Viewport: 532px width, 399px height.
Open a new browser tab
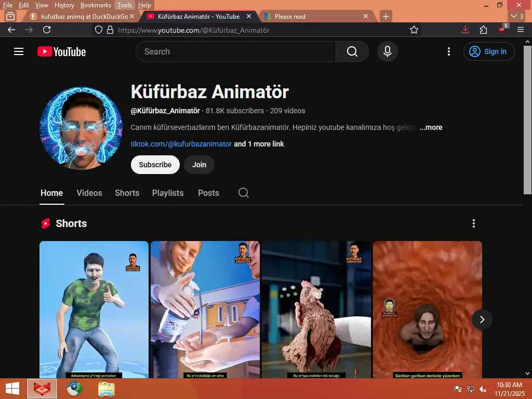[x=386, y=16]
